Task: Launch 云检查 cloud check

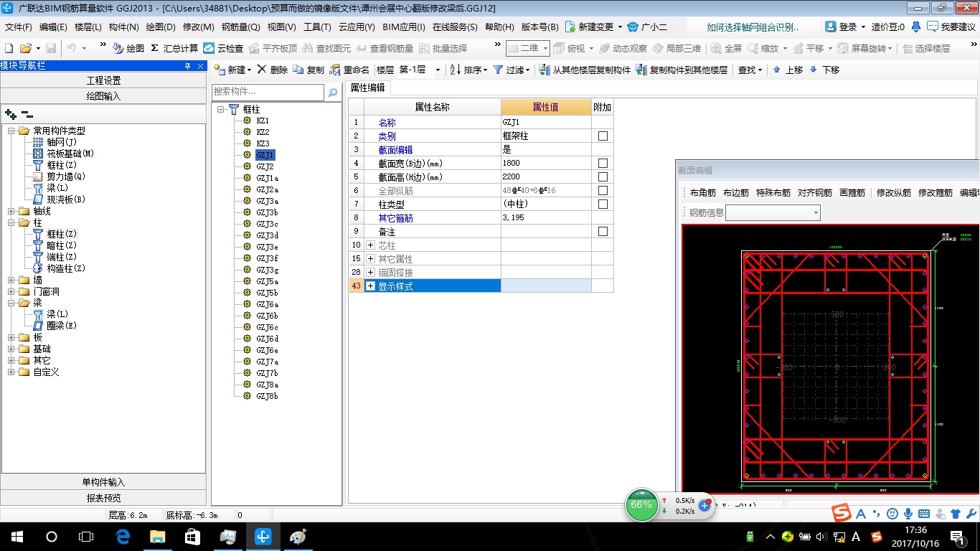Action: pos(223,48)
